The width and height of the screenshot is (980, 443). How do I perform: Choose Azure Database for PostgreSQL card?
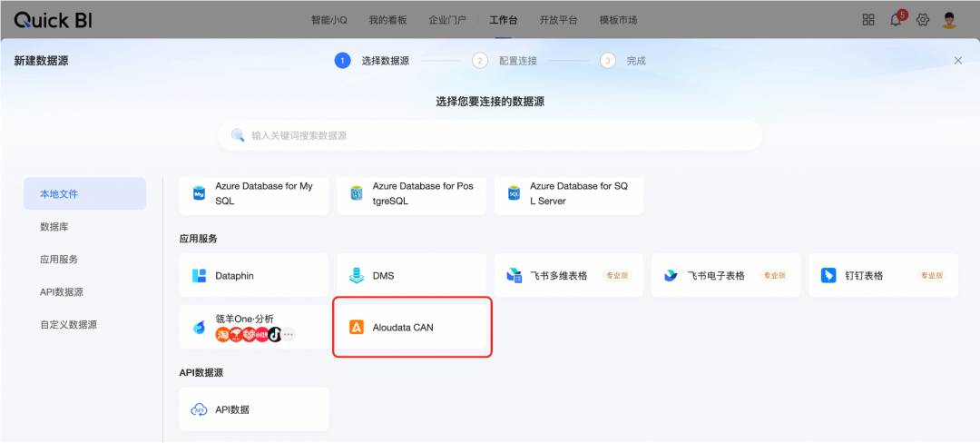(411, 194)
